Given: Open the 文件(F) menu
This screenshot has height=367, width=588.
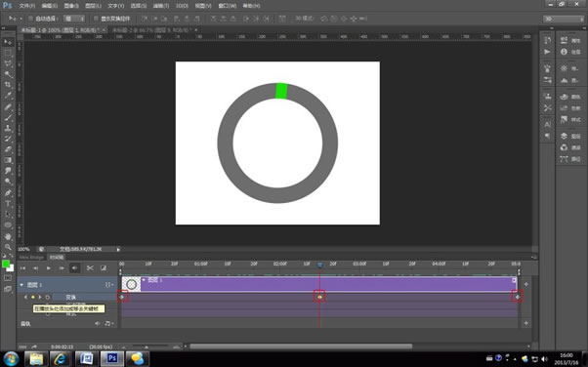Looking at the screenshot, I should tap(27, 6).
